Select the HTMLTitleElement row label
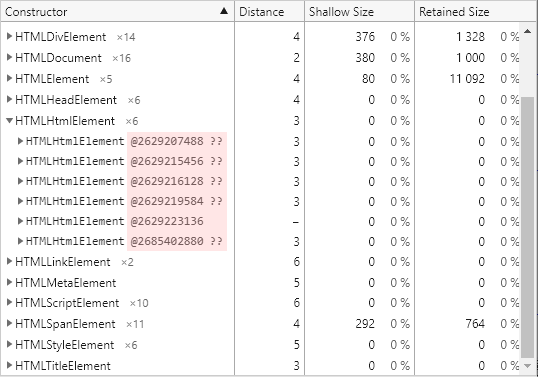The height and width of the screenshot is (377, 538). click(63, 366)
